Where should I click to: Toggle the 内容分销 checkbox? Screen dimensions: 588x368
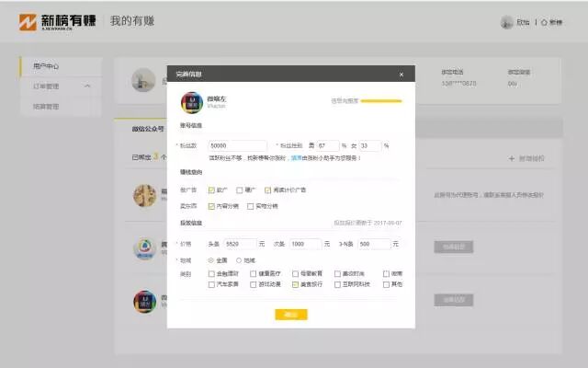tap(211, 206)
